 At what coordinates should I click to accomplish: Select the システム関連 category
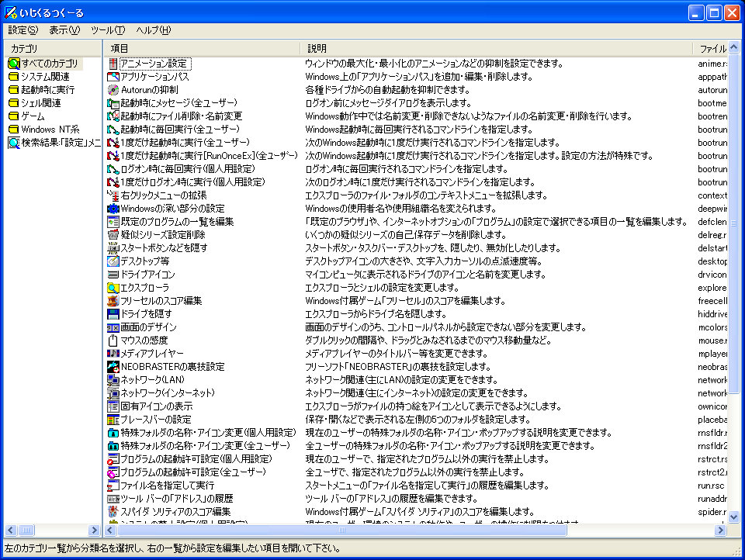click(45, 76)
